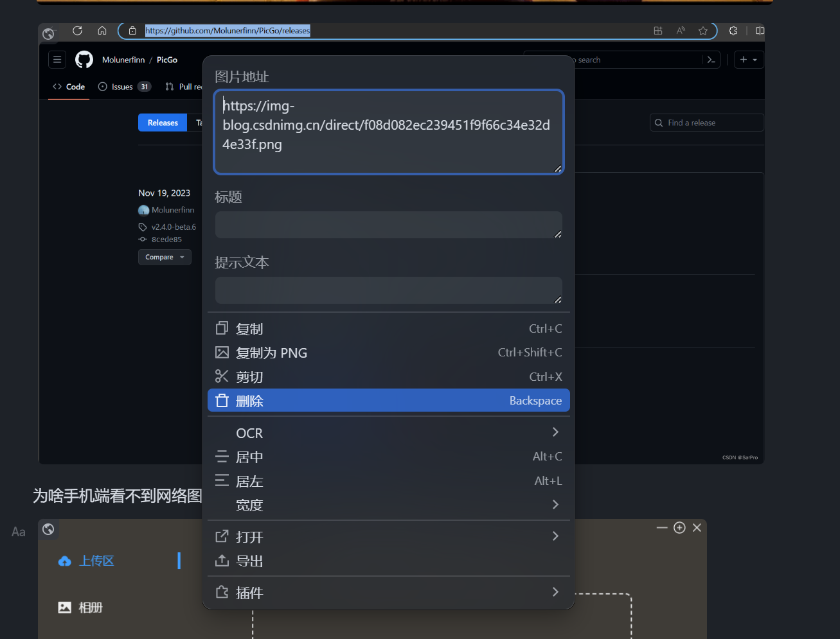Expand the OCR submenu arrow

[555, 432]
